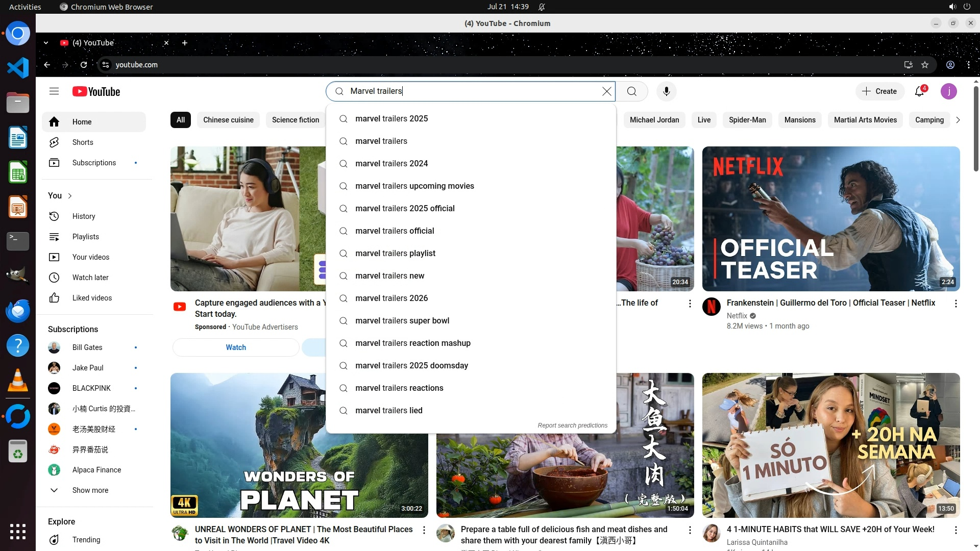Open options menu for Frankenstein video

pyautogui.click(x=955, y=304)
